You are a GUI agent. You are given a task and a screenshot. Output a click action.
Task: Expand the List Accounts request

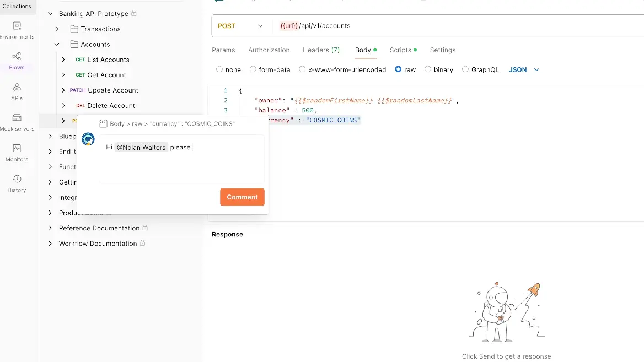63,60
